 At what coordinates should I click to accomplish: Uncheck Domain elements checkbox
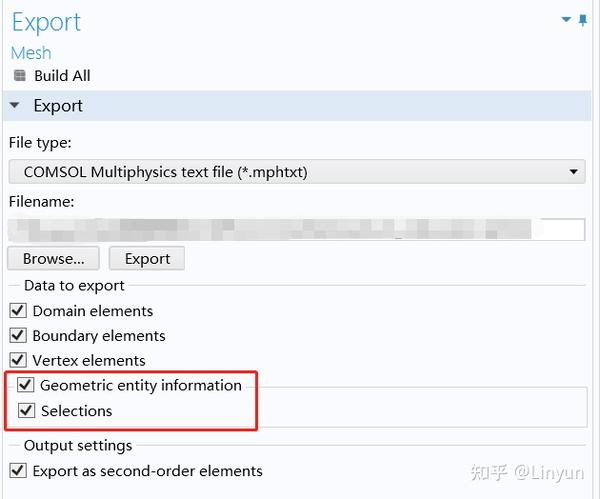[x=18, y=311]
